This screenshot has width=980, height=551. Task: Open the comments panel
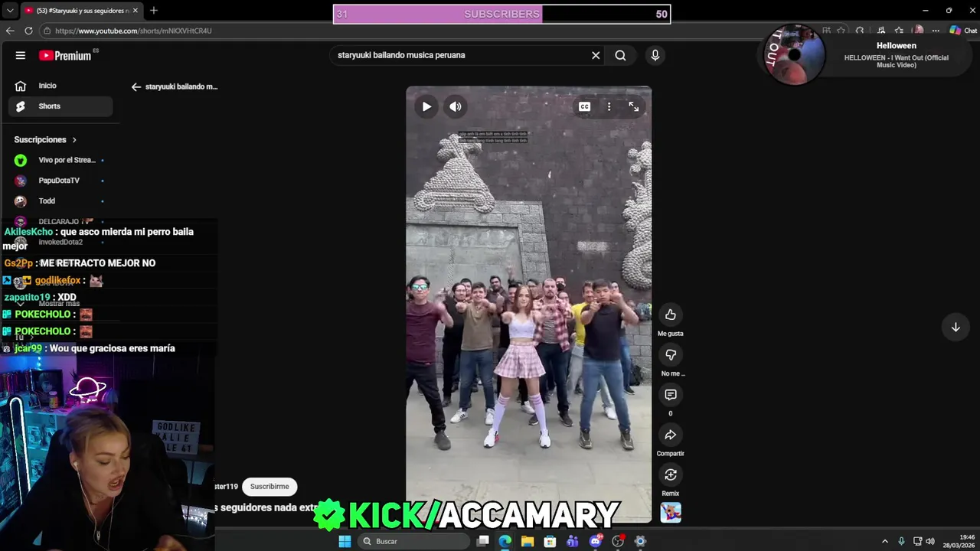671,394
